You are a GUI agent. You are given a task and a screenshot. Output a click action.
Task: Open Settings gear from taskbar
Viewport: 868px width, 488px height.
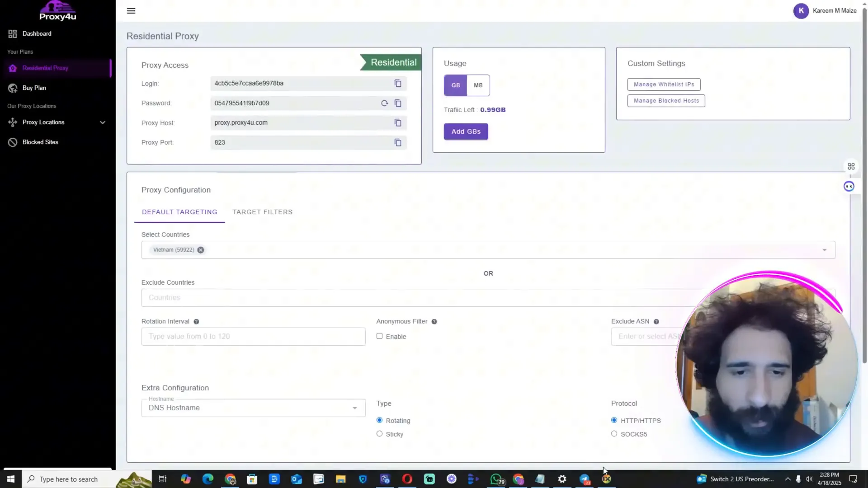pyautogui.click(x=562, y=479)
